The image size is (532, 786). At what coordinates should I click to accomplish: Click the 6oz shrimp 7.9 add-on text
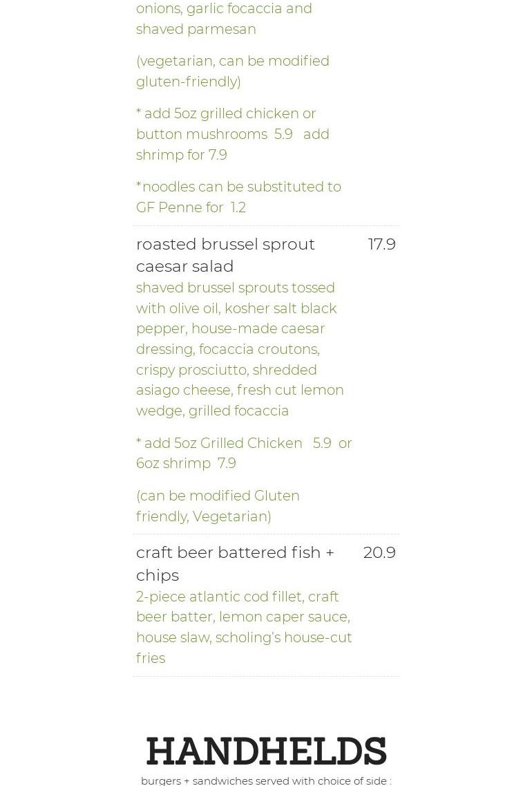[x=186, y=463]
